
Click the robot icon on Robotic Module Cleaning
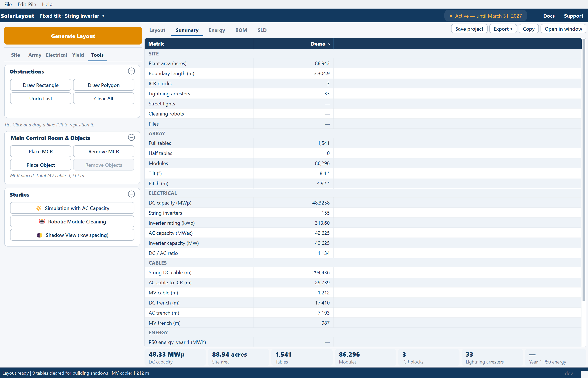coord(42,222)
